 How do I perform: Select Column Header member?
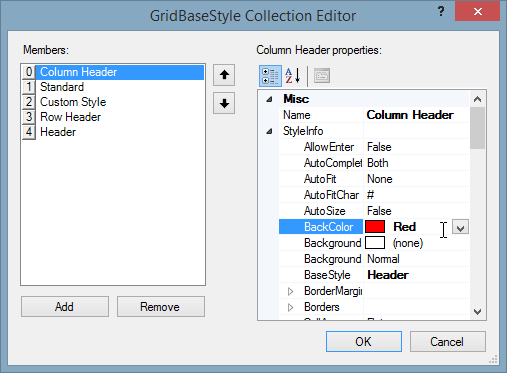tap(120, 72)
